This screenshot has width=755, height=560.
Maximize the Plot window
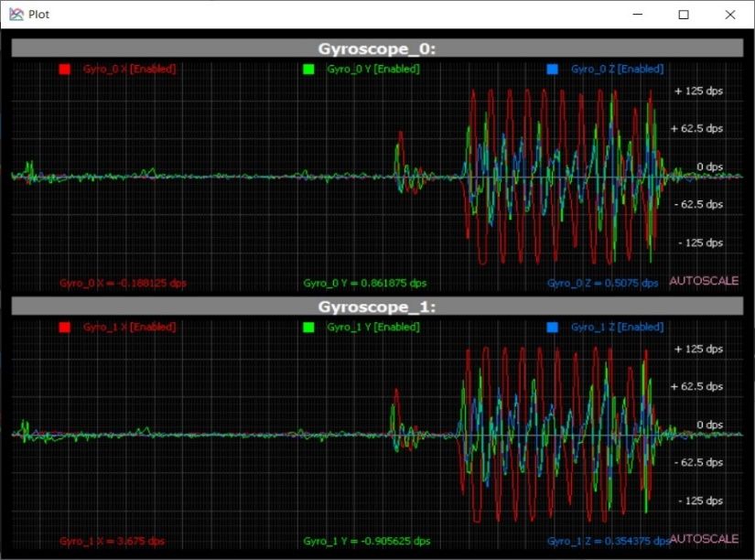pyautogui.click(x=684, y=15)
